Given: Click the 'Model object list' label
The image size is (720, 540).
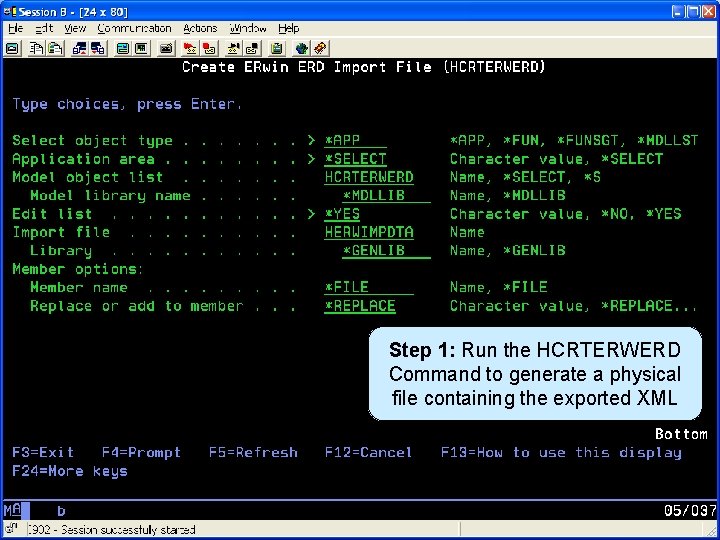Looking at the screenshot, I should [88, 177].
